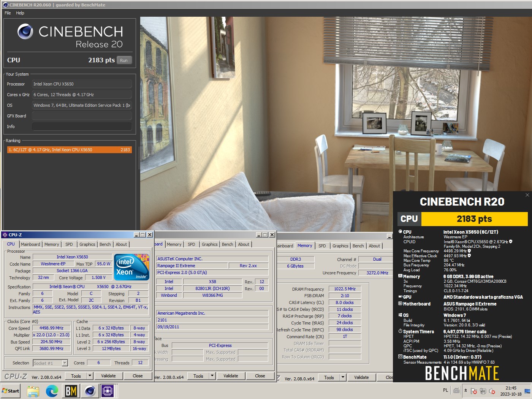This screenshot has width=532, height=399.
Task: Show hidden tray icons arrow
Action: click(465, 391)
